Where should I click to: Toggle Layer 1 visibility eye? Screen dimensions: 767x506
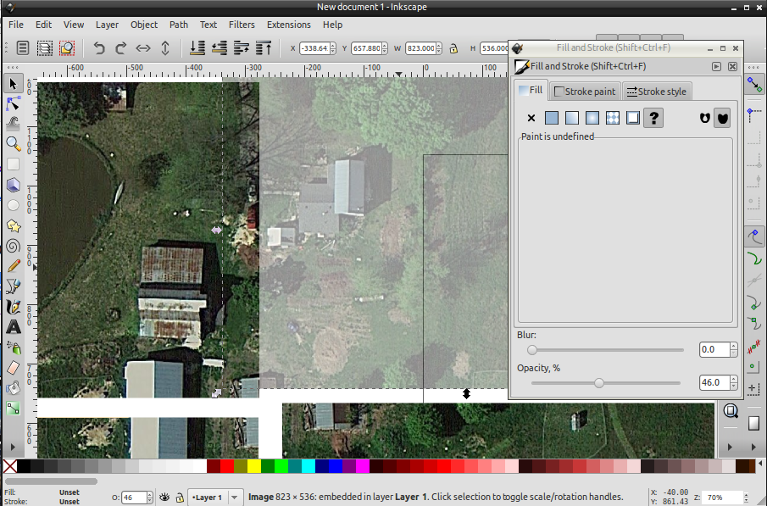[165, 497]
